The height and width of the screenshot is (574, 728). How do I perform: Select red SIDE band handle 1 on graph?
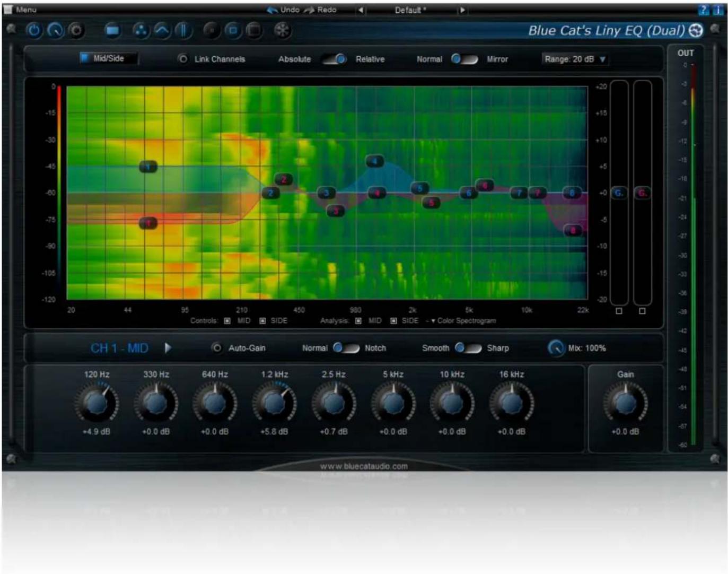148,223
